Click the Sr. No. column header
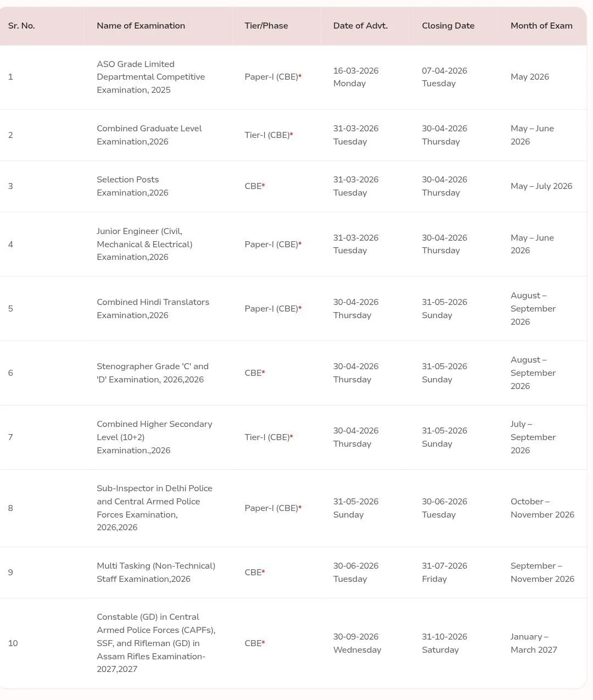This screenshot has width=593, height=700. [x=21, y=26]
